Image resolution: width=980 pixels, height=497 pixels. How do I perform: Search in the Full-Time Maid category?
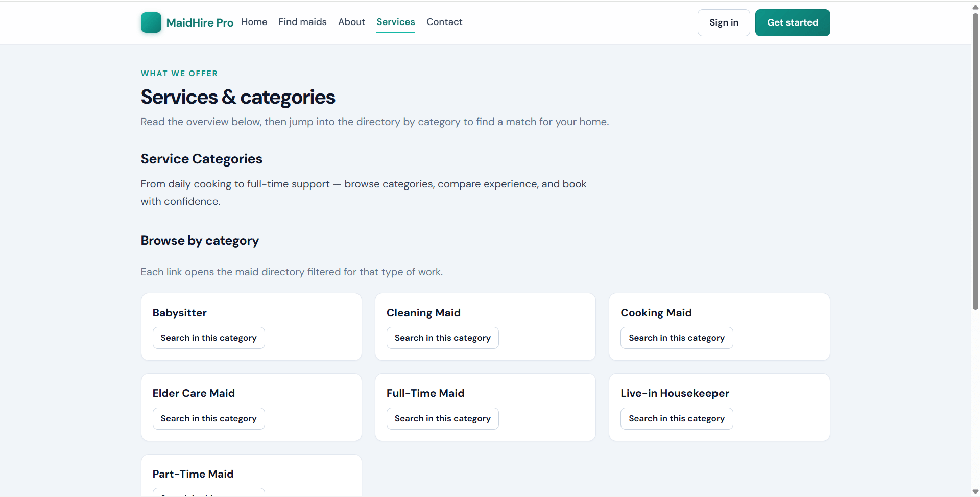click(442, 418)
